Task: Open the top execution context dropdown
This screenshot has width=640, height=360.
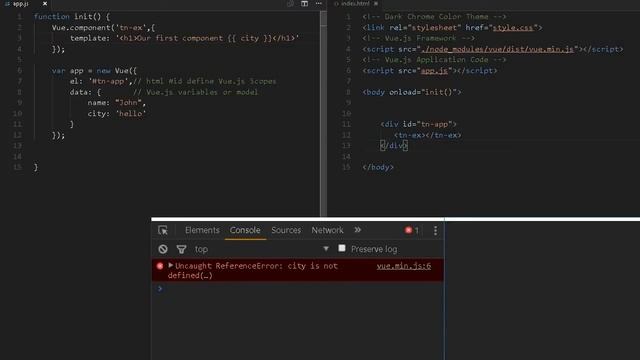Action: 262,249
